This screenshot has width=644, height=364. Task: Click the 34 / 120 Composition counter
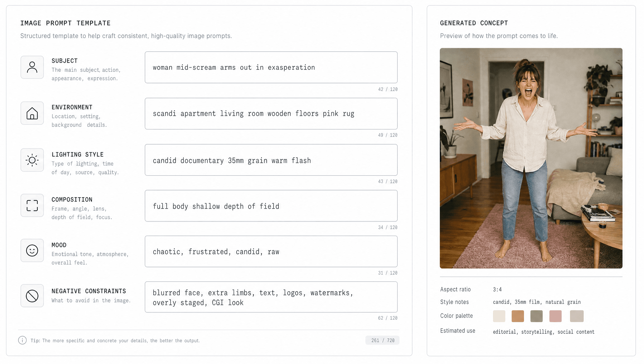[388, 227]
